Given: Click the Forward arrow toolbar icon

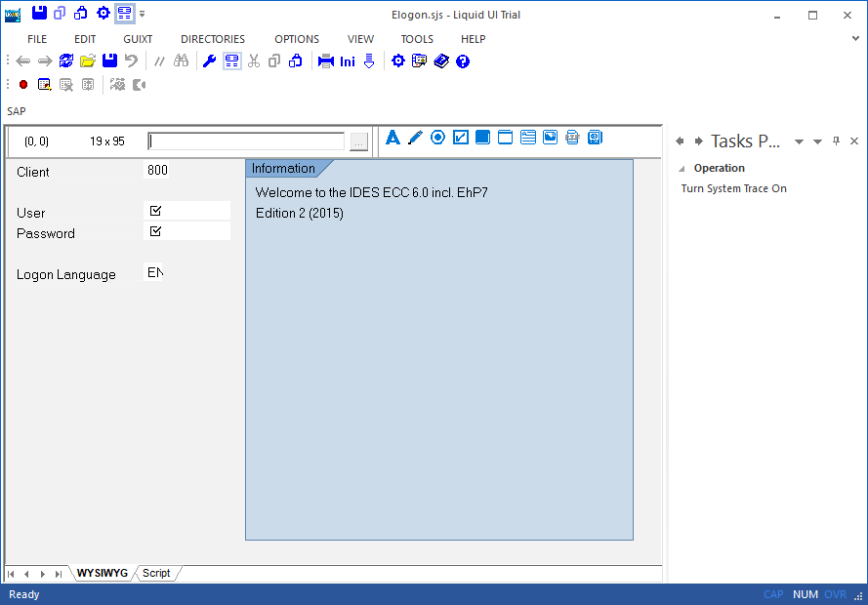Looking at the screenshot, I should click(x=45, y=61).
